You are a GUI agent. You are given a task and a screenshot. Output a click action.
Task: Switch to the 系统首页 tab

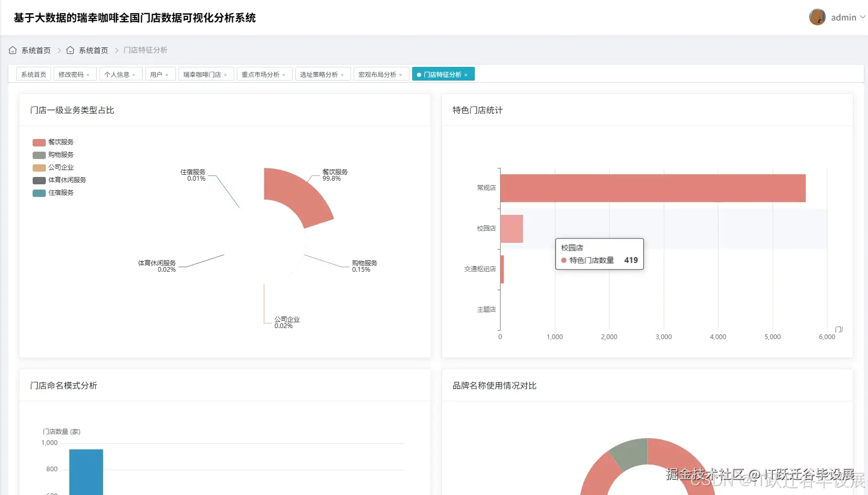click(x=34, y=74)
